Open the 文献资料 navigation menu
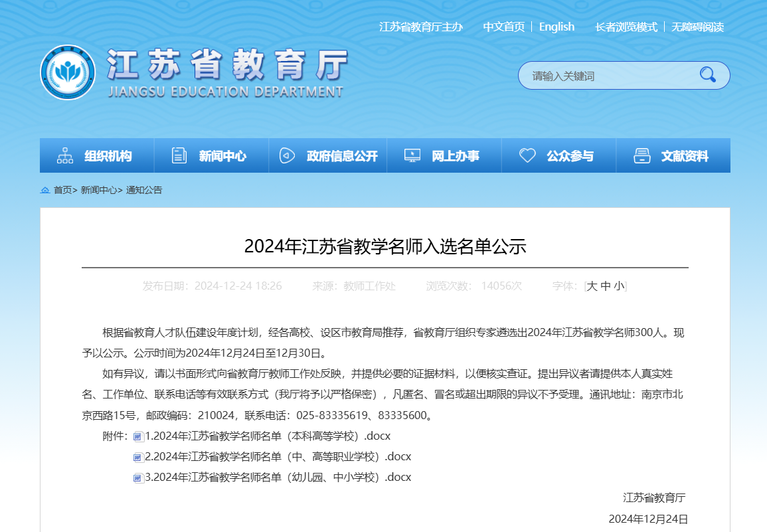Screen dimensions: 767x532 (x=684, y=156)
